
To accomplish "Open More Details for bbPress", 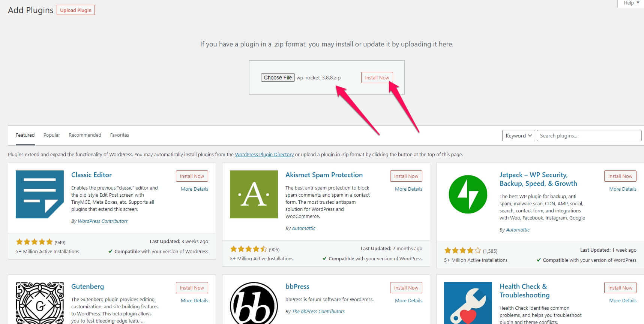I will [x=408, y=300].
